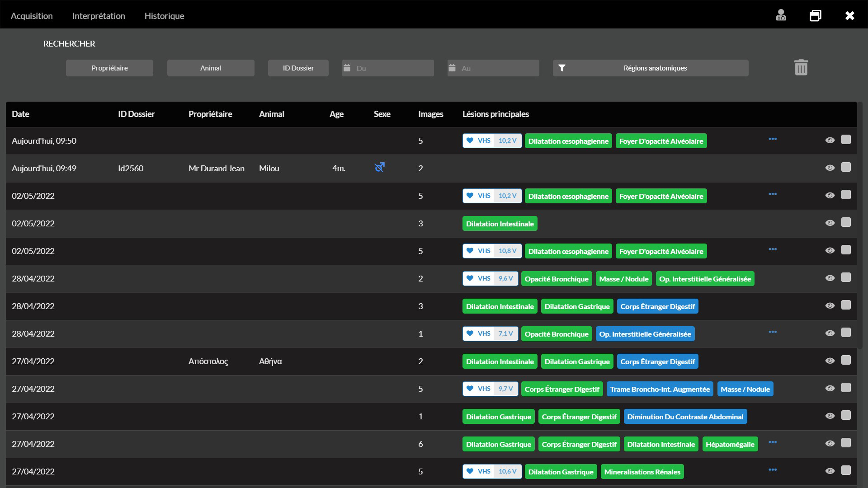The width and height of the screenshot is (868, 488).
Task: View the VHS 10,8 V record with eye icon
Action: pos(830,250)
